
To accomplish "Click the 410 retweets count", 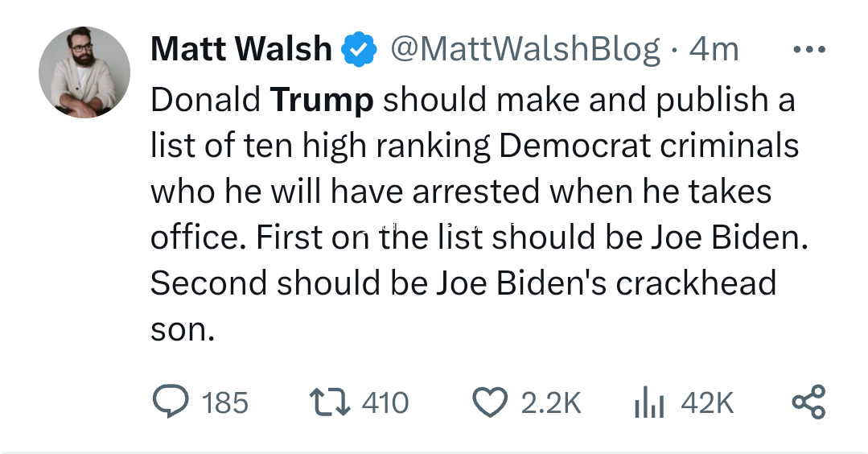I will (x=385, y=402).
